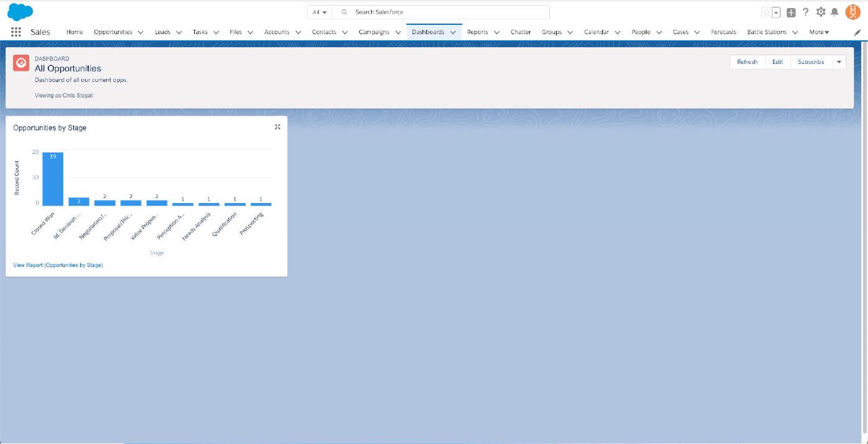Expand the Opportunities by Stage chart
The width and height of the screenshot is (868, 444).
pos(277,127)
